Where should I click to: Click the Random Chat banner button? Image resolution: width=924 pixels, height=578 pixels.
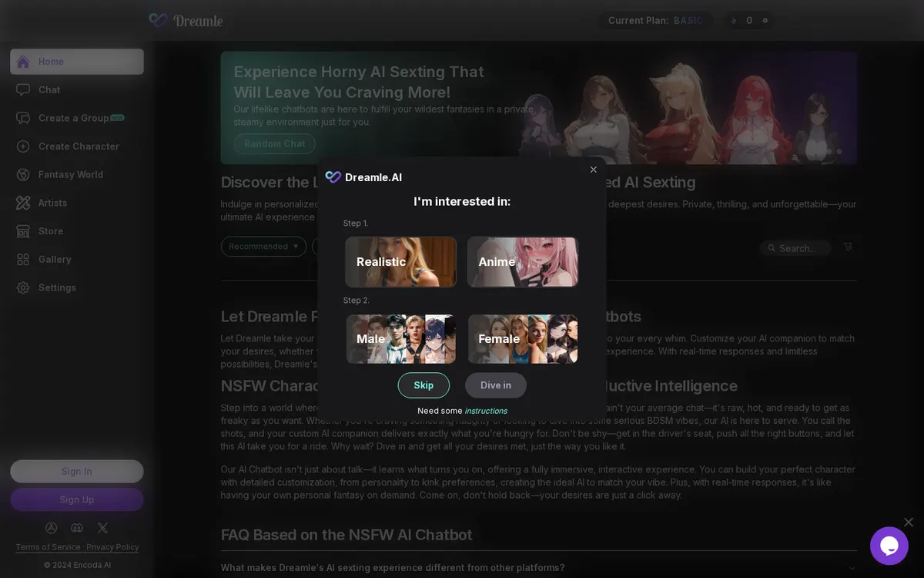[x=275, y=144]
